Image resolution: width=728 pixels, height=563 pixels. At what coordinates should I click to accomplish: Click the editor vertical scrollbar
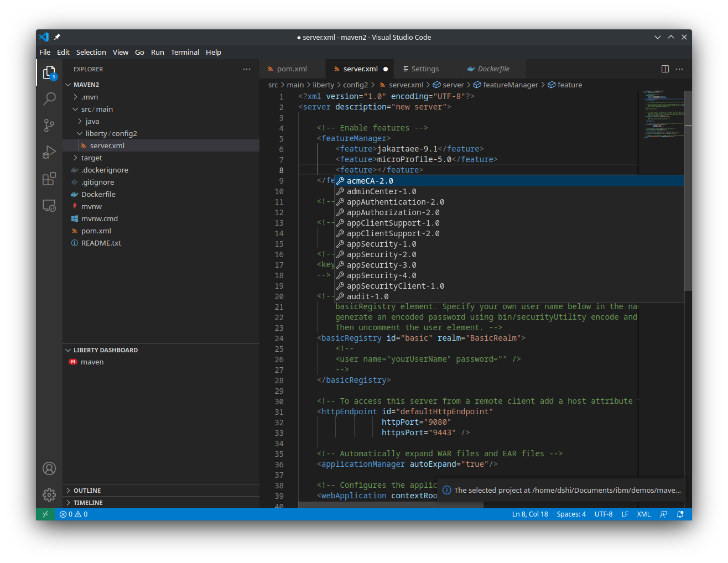pos(688,190)
